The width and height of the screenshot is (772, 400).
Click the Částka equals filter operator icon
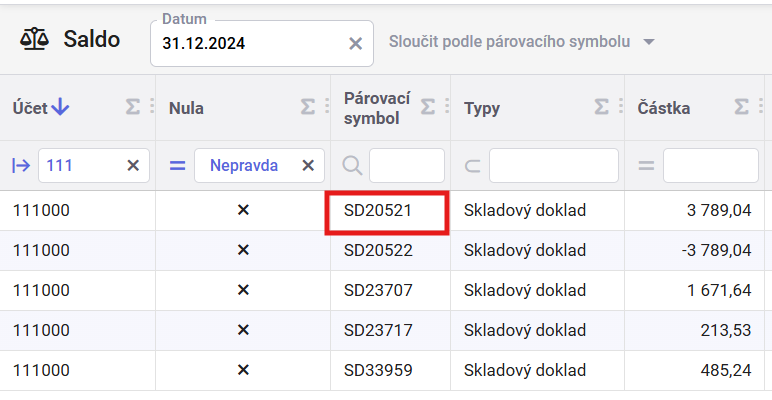(646, 166)
